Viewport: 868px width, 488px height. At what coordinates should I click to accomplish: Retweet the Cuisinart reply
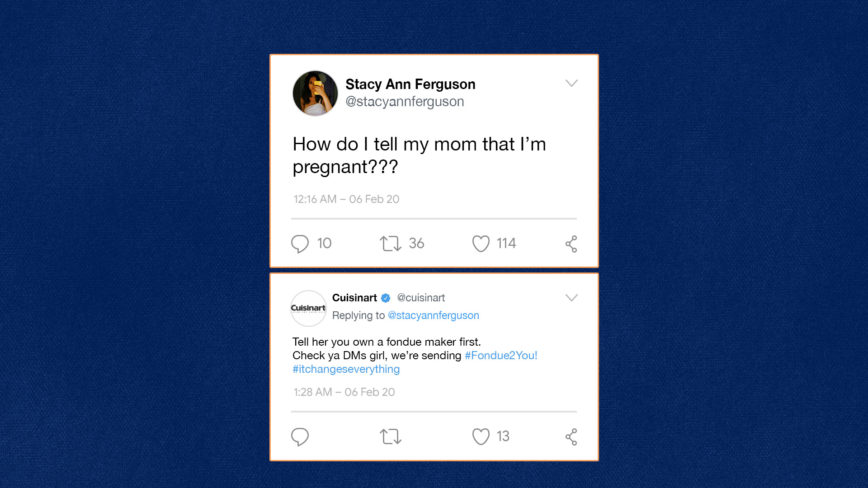(390, 436)
